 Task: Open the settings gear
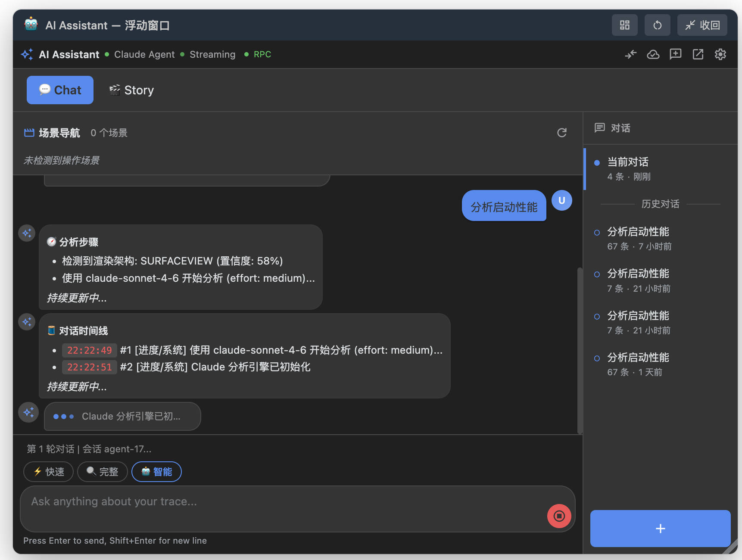(720, 54)
